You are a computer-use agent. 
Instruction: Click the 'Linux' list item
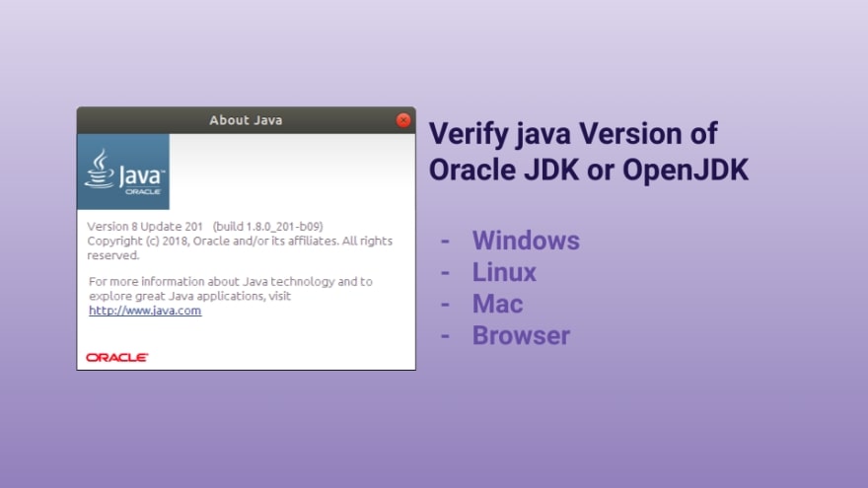pos(504,272)
